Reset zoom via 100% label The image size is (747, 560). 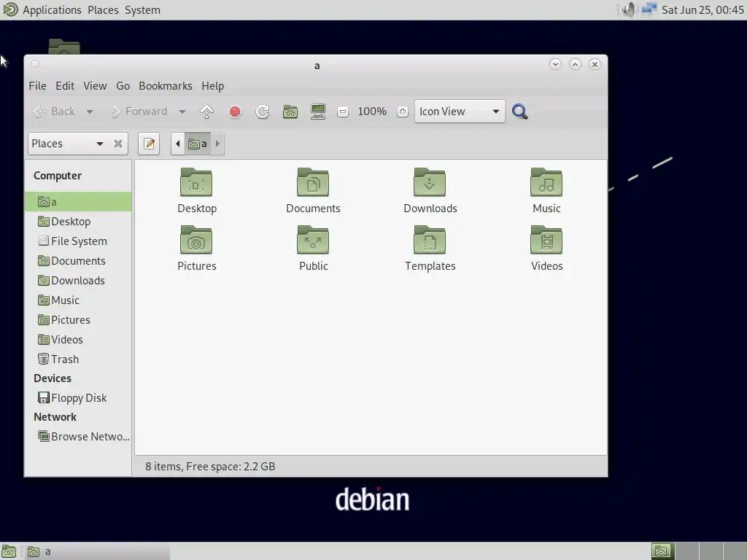tap(372, 112)
